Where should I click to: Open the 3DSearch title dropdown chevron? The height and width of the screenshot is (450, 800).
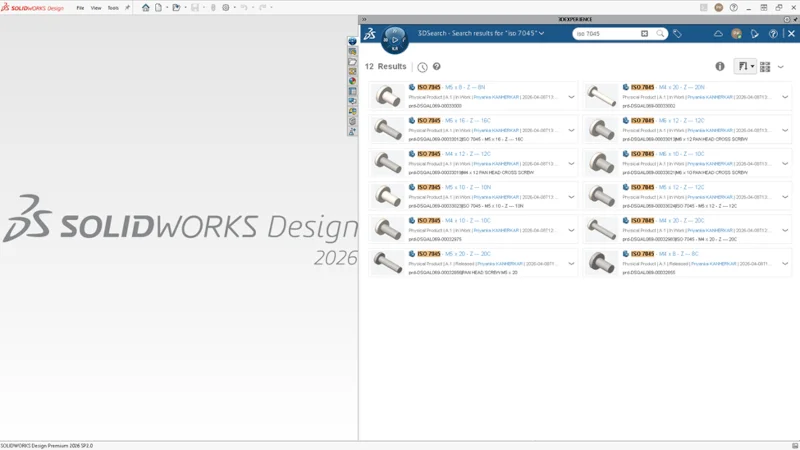[541, 33]
